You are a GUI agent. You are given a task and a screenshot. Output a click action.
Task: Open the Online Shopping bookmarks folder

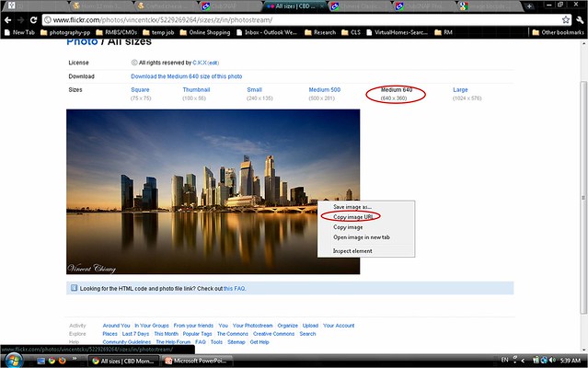205,32
